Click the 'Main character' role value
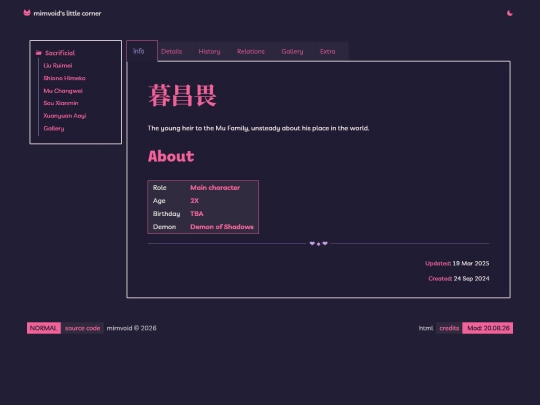The width and height of the screenshot is (540, 405). tap(215, 188)
